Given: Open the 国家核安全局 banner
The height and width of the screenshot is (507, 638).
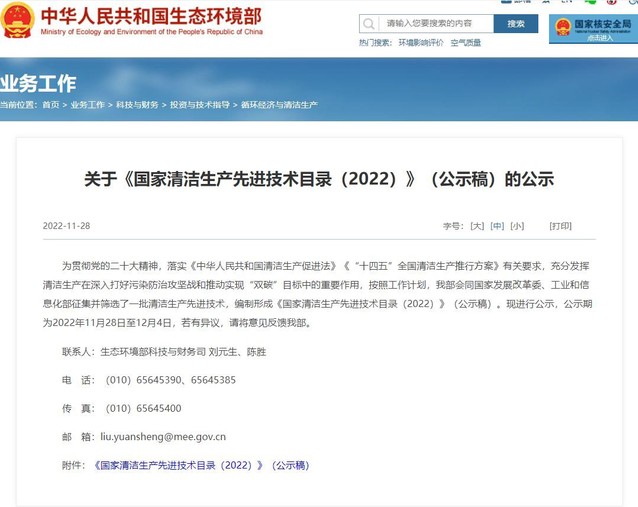Looking at the screenshot, I should point(592,26).
